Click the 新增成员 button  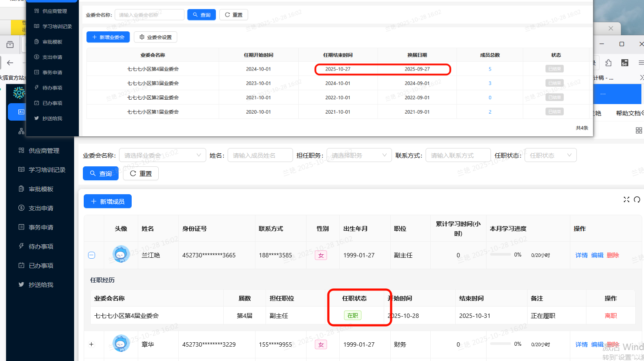point(108,202)
